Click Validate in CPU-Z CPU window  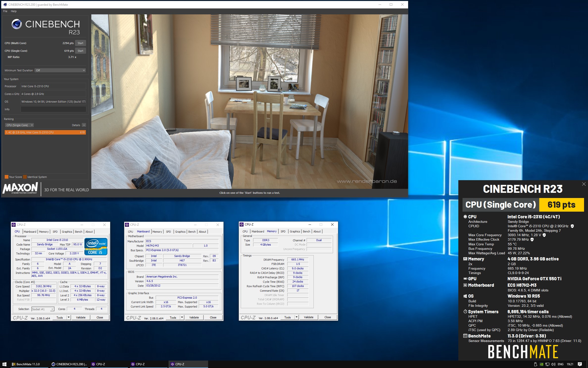pos(81,317)
